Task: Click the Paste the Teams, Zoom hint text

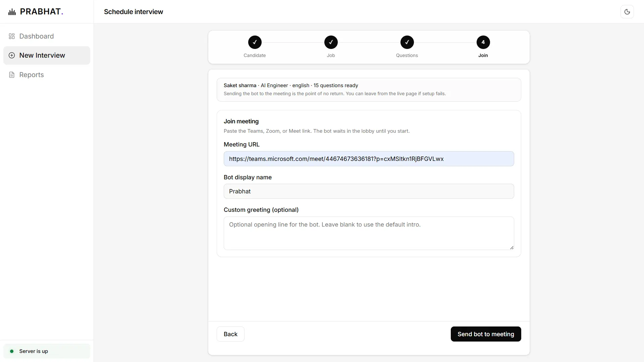Action: click(317, 131)
